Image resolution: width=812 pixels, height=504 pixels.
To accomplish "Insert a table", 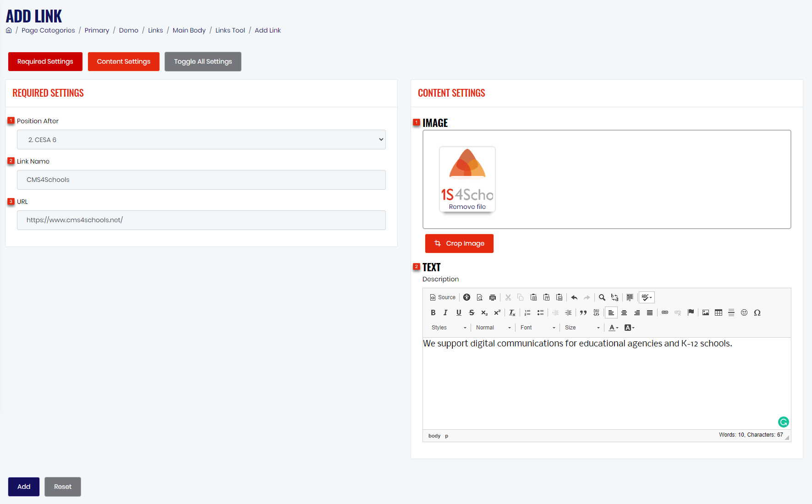I will [719, 312].
